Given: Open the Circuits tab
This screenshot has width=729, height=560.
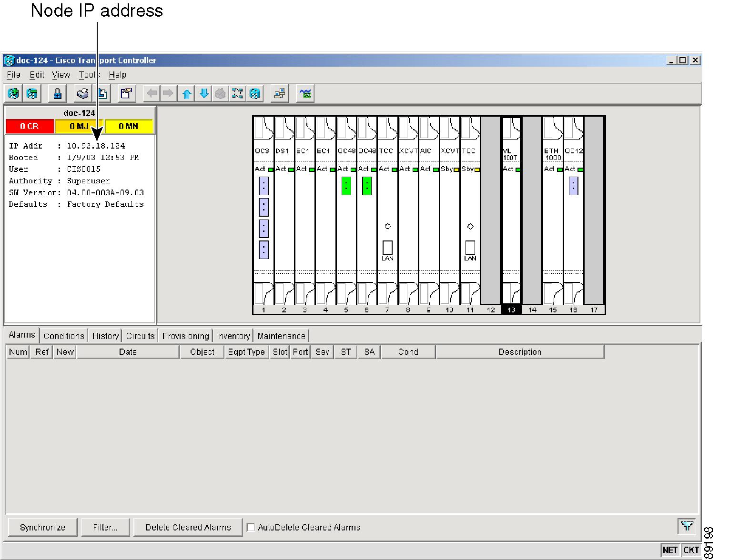Looking at the screenshot, I should [x=140, y=336].
